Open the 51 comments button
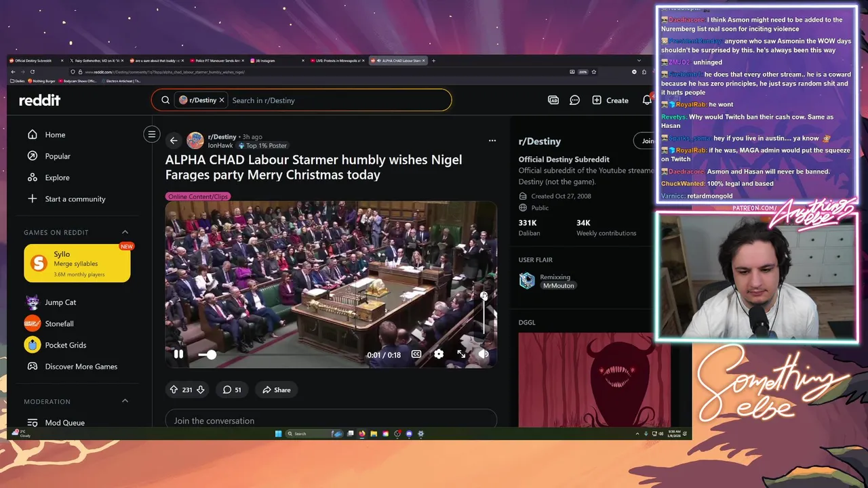Screen dimensions: 868x488 pyautogui.click(x=233, y=390)
